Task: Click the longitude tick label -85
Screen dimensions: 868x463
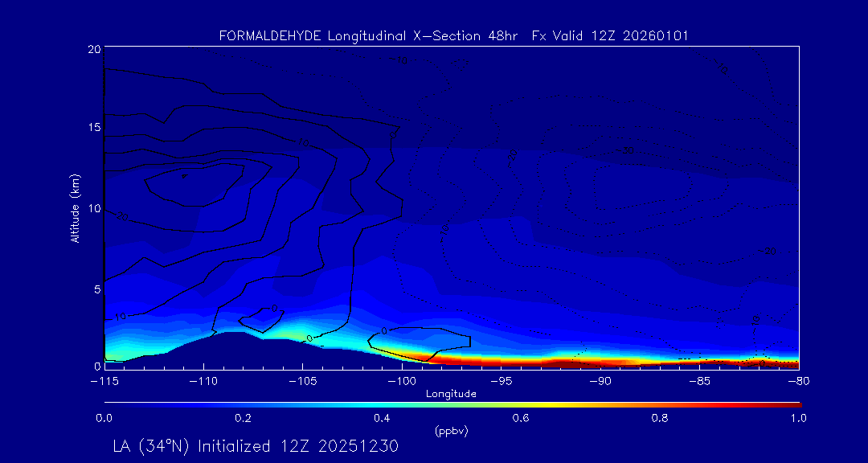Action: tap(699, 382)
